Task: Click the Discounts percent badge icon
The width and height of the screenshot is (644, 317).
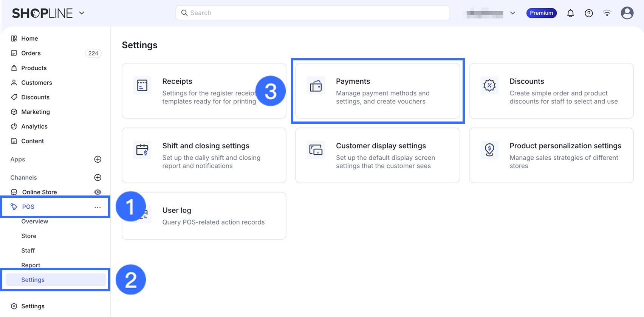Action: tap(489, 85)
